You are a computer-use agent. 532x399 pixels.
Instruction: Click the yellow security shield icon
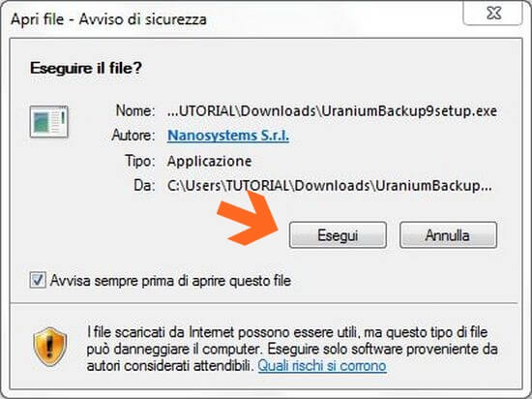click(x=50, y=347)
